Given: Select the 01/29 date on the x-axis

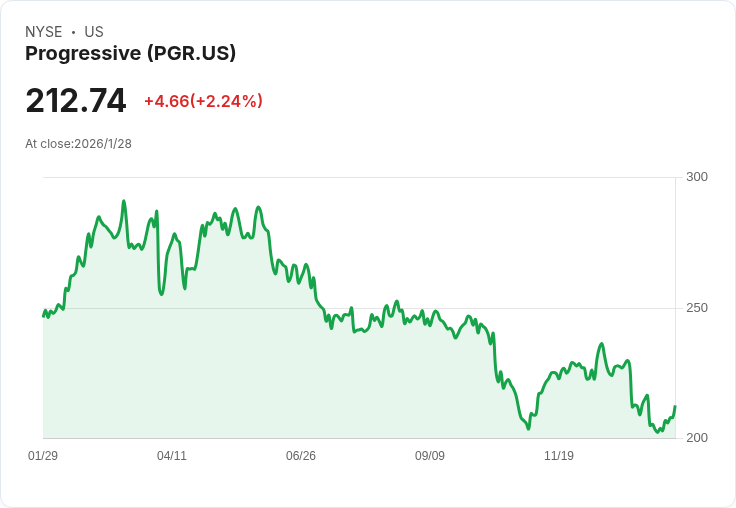Looking at the screenshot, I should (43, 456).
